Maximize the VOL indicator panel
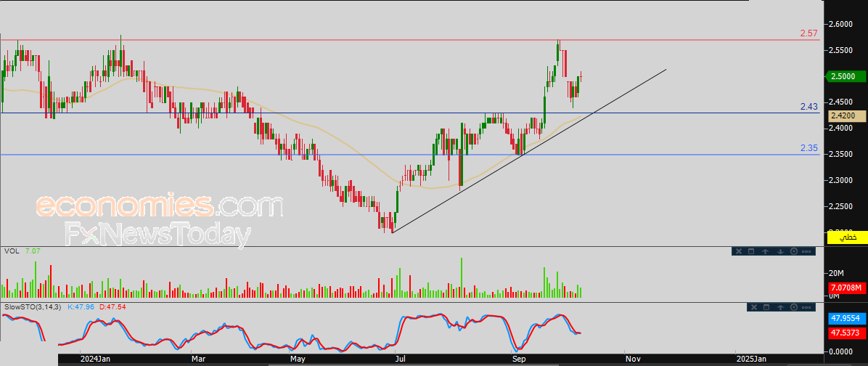 [751, 251]
